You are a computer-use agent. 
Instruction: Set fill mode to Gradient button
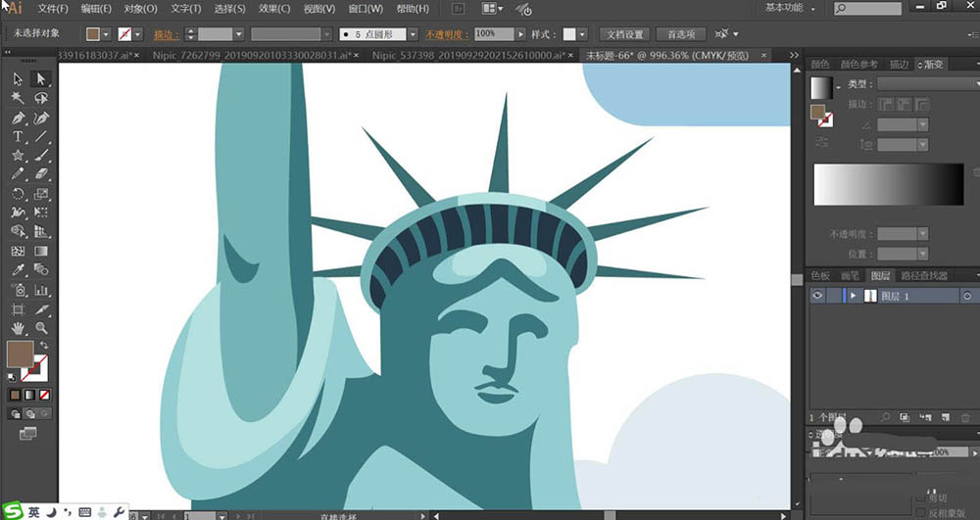(29, 395)
